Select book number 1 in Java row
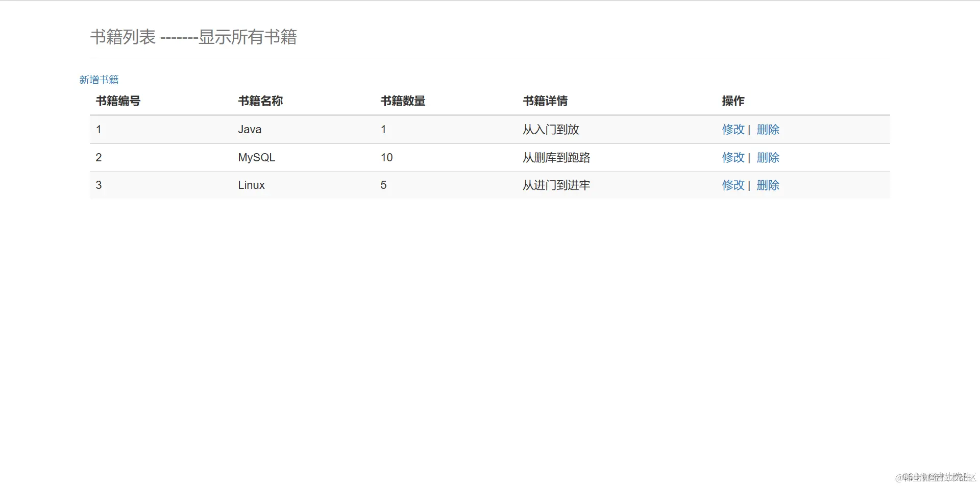The width and height of the screenshot is (980, 486). 99,130
